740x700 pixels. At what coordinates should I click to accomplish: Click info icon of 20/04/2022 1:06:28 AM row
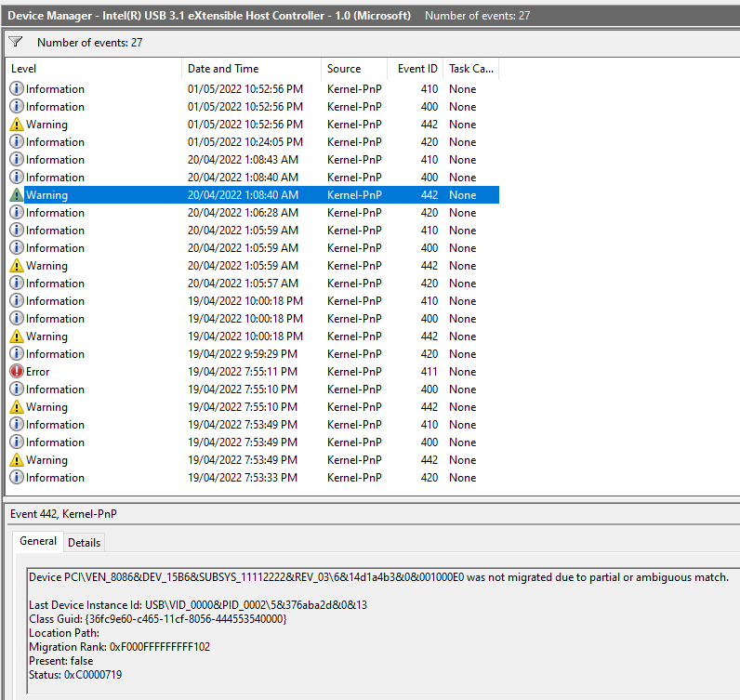pos(17,212)
